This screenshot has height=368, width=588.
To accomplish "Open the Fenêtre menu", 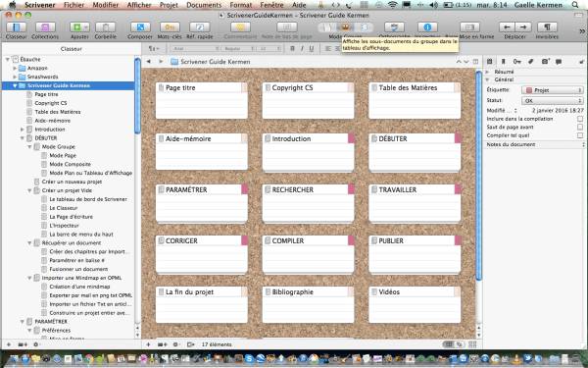I will click(271, 5).
